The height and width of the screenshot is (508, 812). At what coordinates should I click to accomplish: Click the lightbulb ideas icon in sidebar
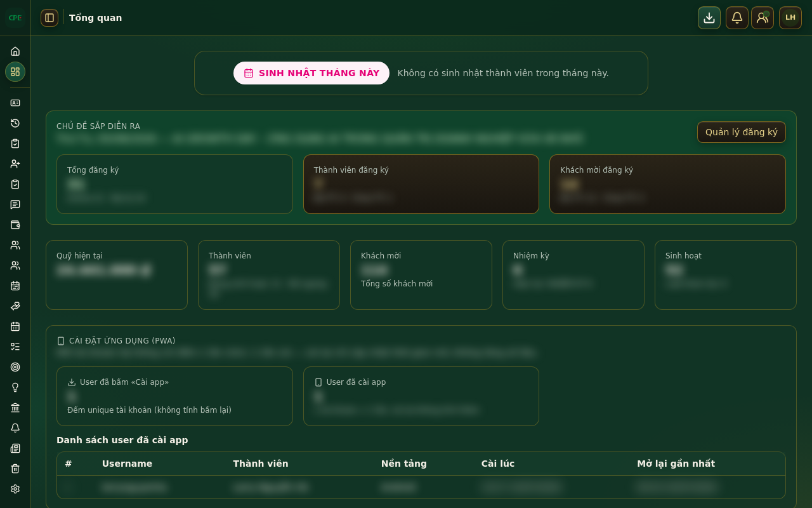click(15, 387)
